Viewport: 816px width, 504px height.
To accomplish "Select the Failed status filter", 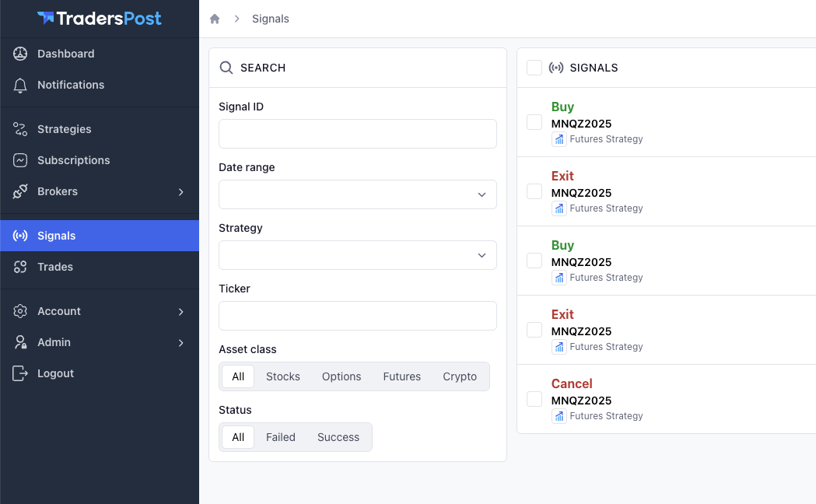I will point(280,437).
